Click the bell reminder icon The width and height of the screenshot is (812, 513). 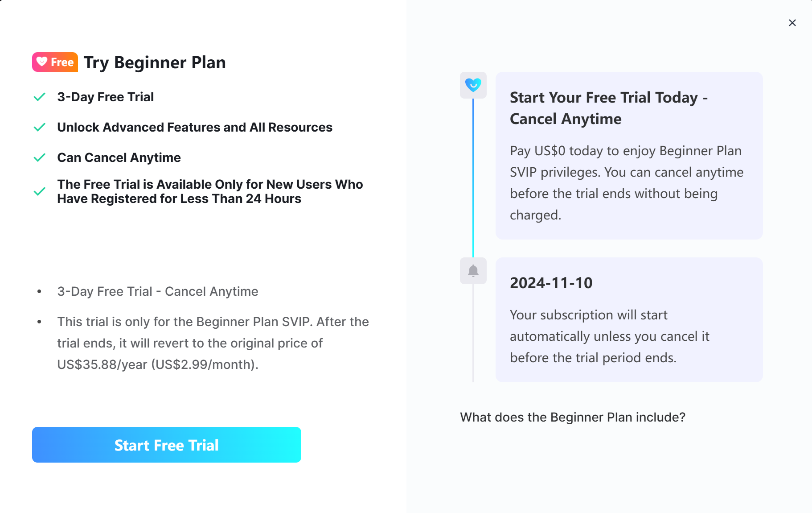point(473,270)
